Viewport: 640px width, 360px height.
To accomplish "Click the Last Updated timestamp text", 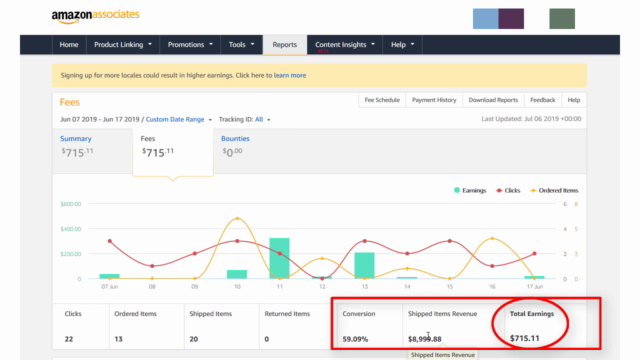I will click(531, 119).
